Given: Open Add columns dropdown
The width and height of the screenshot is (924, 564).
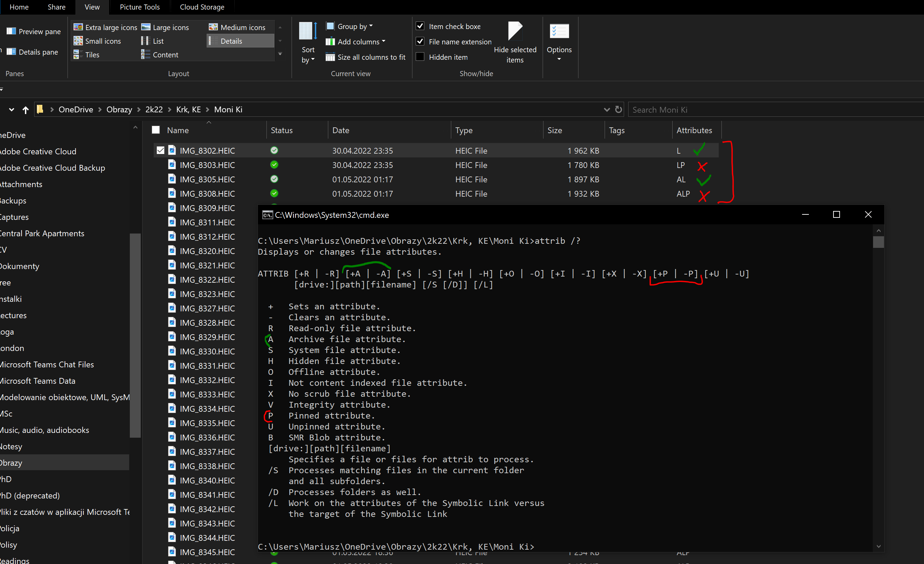Looking at the screenshot, I should 356,42.
